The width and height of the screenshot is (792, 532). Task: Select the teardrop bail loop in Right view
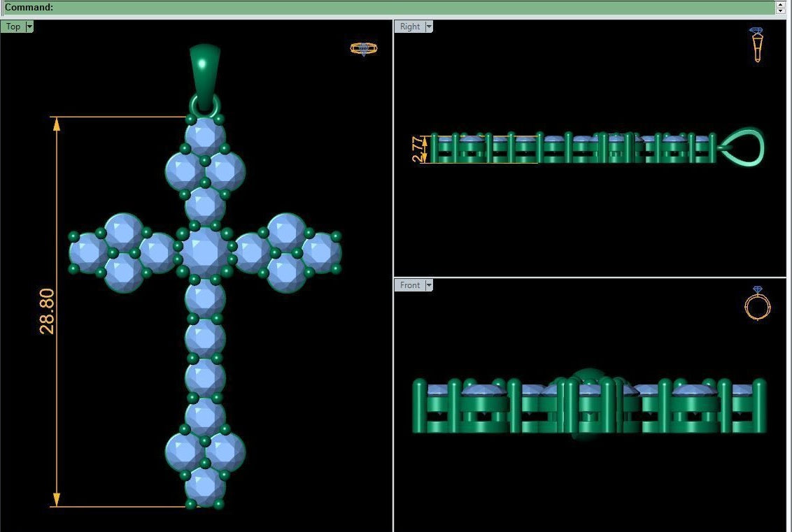tap(743, 148)
